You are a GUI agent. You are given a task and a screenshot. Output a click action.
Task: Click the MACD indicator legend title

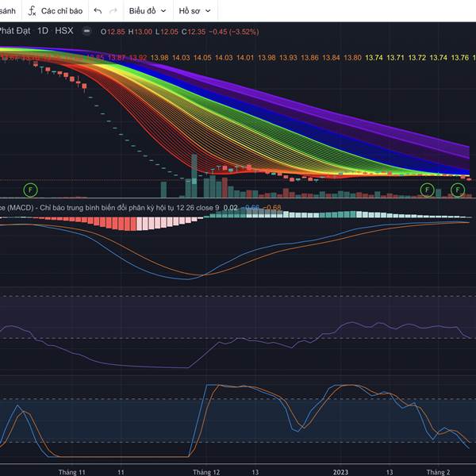click(x=109, y=208)
